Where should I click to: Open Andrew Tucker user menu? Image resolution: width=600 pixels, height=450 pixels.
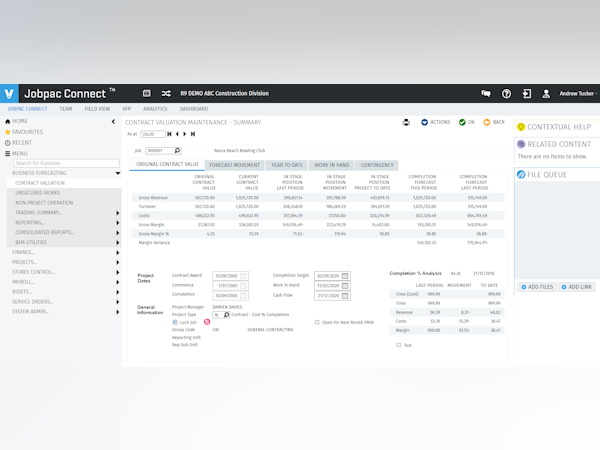click(x=578, y=94)
